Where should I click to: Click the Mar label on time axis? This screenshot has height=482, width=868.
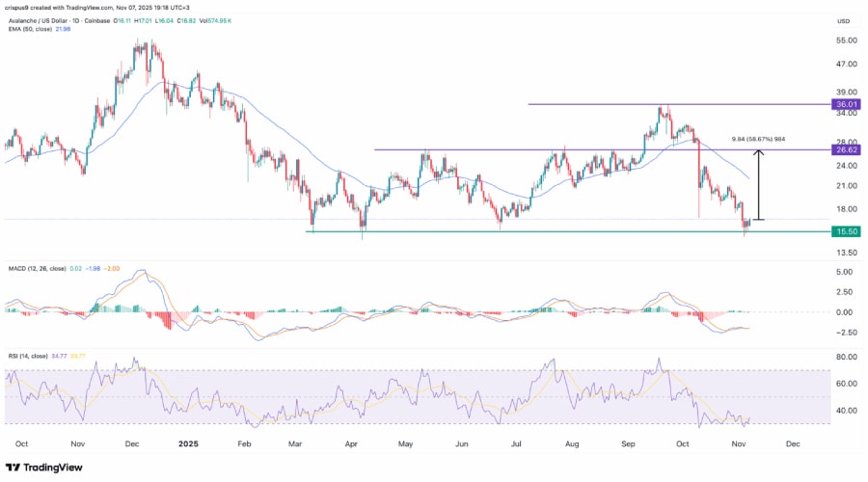tap(295, 443)
